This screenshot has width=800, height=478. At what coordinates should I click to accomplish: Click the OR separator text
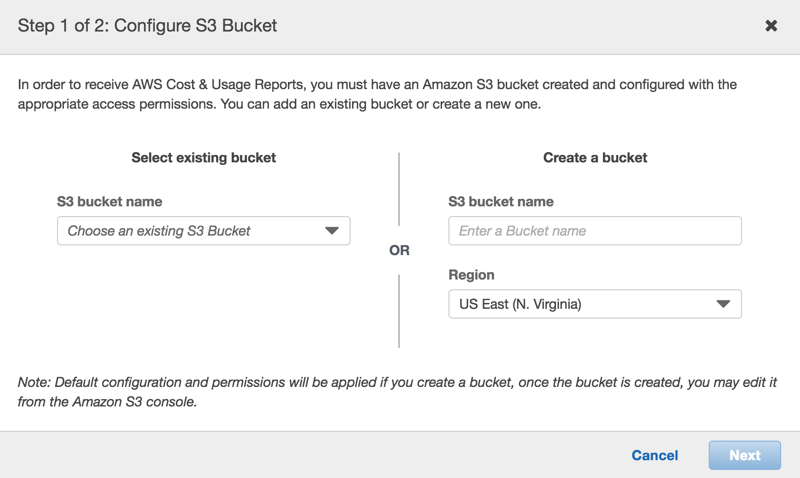pos(399,251)
